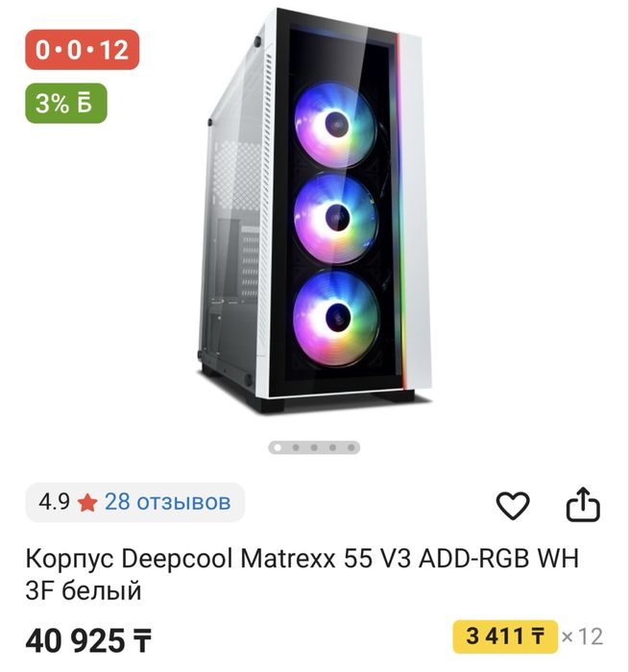Tap the ×12 installment months label
This screenshot has width=629, height=672.
click(x=583, y=636)
